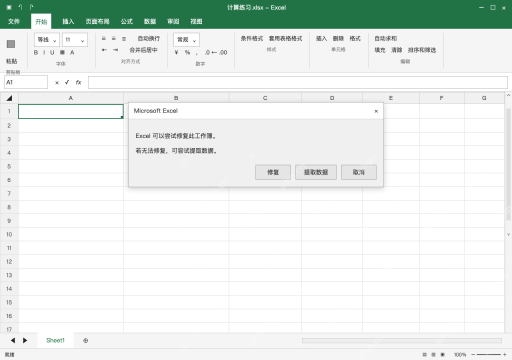Viewport: 512px width, 360px height.
Task: Switch to the 开始 Home tab
Action: [x=41, y=21]
